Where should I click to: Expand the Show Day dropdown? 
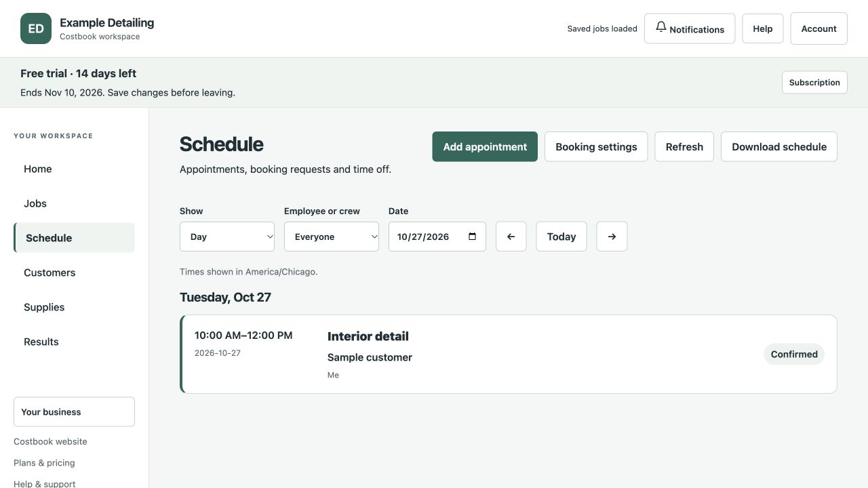(x=227, y=237)
